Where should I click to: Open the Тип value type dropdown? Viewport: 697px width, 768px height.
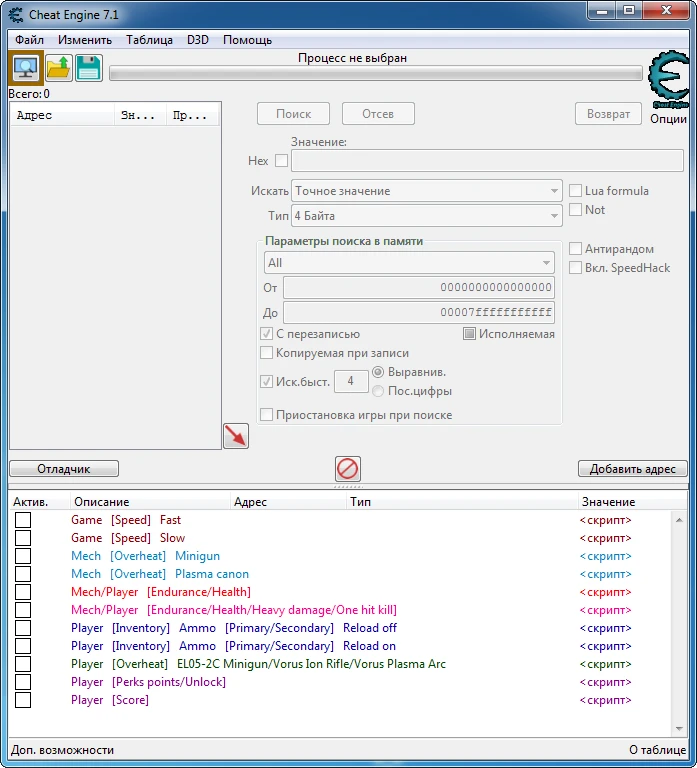click(427, 216)
